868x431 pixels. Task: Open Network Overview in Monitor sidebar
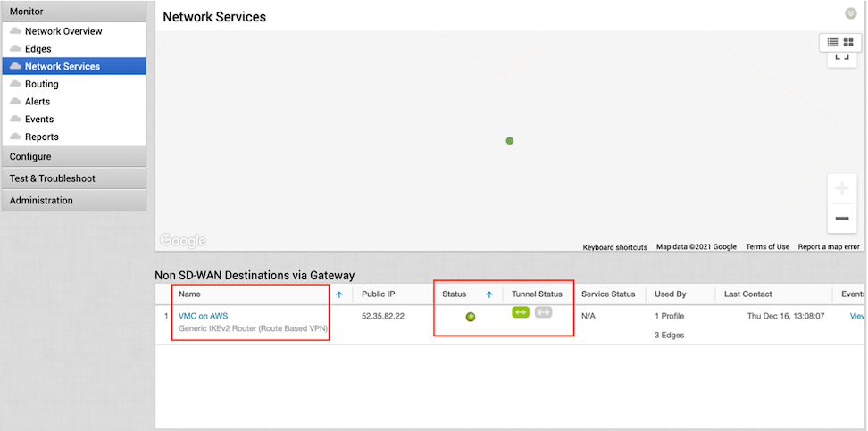(x=63, y=31)
